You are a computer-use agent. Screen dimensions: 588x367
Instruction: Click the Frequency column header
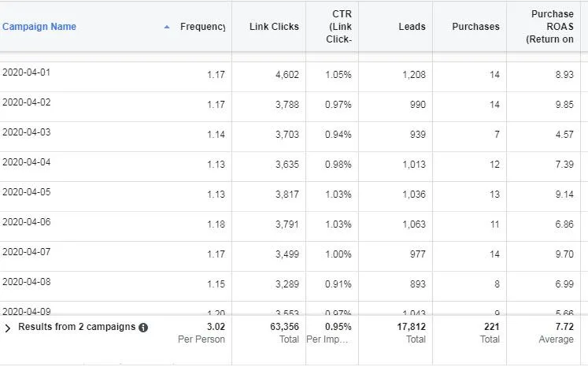pyautogui.click(x=202, y=27)
